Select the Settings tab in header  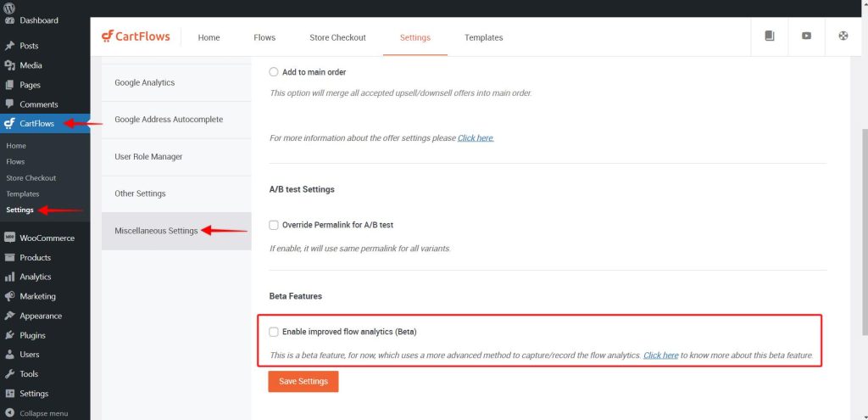[x=415, y=37]
